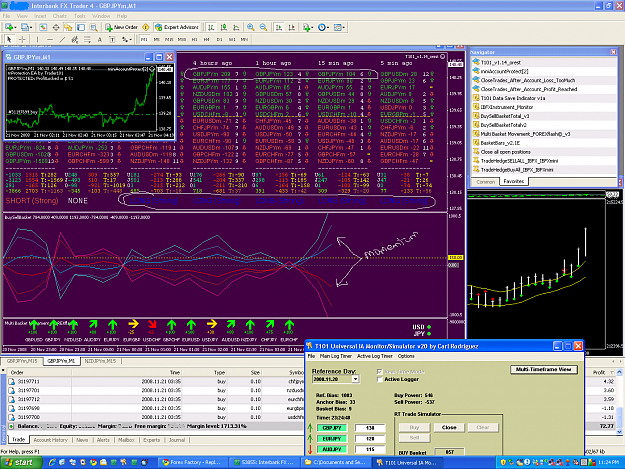Image resolution: width=625 pixels, height=469 pixels.
Task: Select the trendline drawing tool
Action: coord(63,39)
